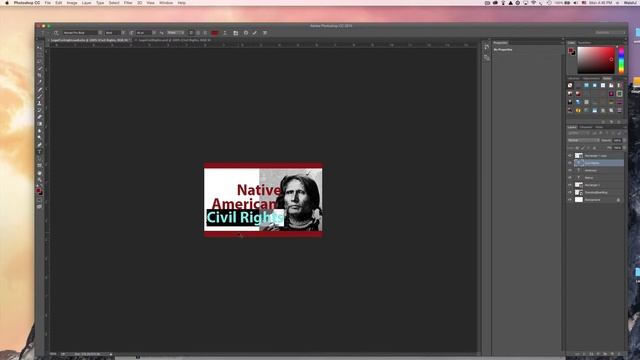Select the Zoom tool
Image resolution: width=640 pixels, height=360 pixels.
40,180
